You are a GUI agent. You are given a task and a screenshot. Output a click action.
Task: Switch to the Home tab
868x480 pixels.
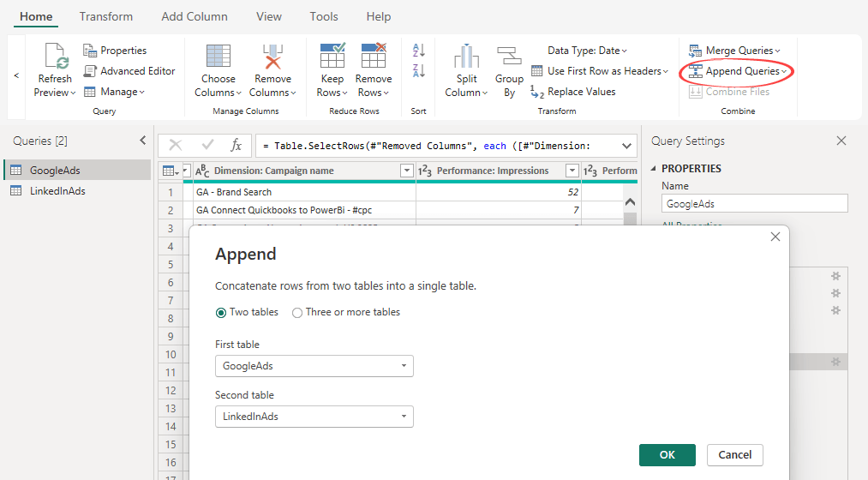click(x=36, y=16)
